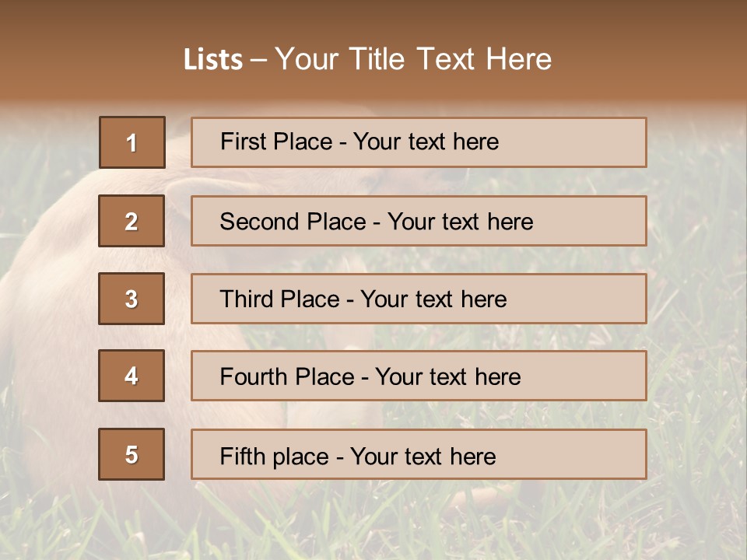Viewport: 747px width, 560px height.
Task: Click the bold word Lists in title
Action: pos(212,59)
